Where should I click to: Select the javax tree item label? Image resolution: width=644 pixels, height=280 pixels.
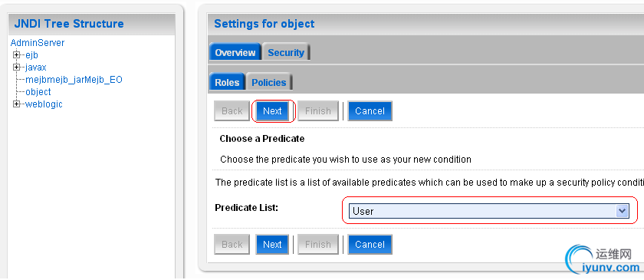coord(36,68)
